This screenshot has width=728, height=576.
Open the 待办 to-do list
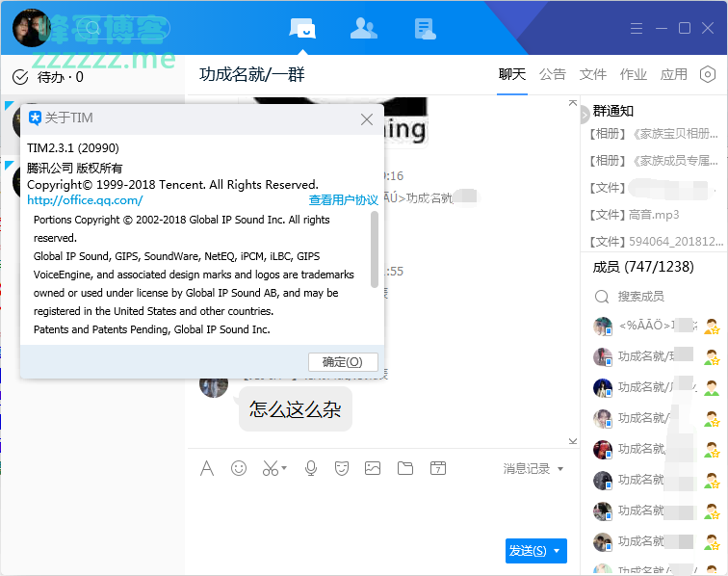(47, 77)
